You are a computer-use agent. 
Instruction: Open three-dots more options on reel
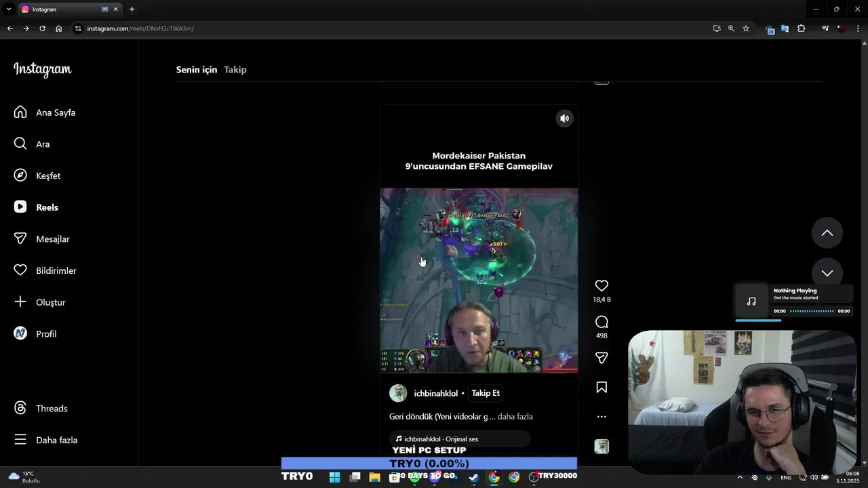click(601, 417)
